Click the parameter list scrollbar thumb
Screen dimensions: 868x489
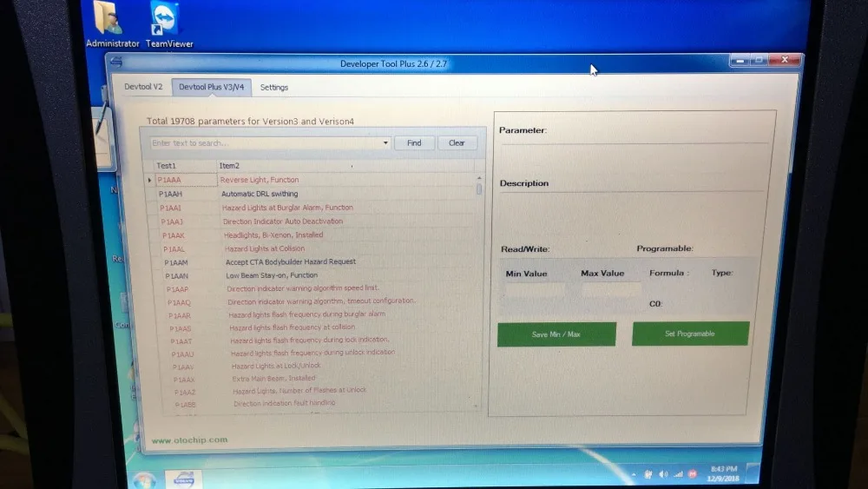pos(479,188)
